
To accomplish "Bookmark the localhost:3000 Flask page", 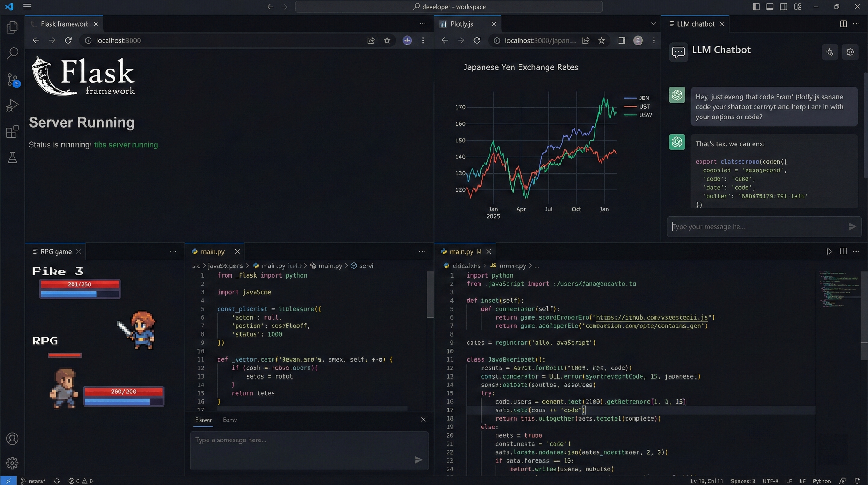I will pos(387,40).
